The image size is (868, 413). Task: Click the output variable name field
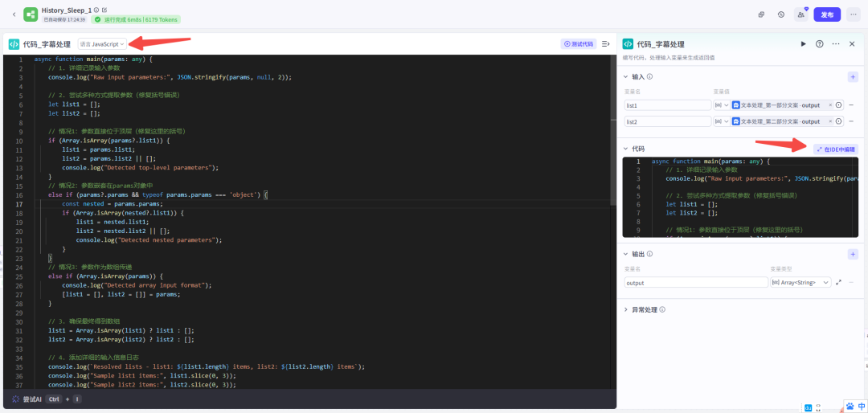(x=695, y=283)
